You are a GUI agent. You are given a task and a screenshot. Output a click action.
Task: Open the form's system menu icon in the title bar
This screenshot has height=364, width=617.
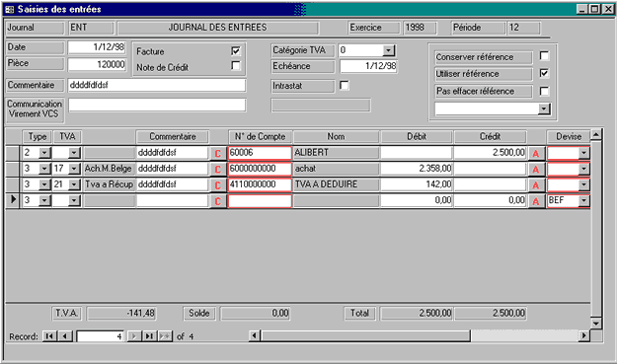point(10,10)
